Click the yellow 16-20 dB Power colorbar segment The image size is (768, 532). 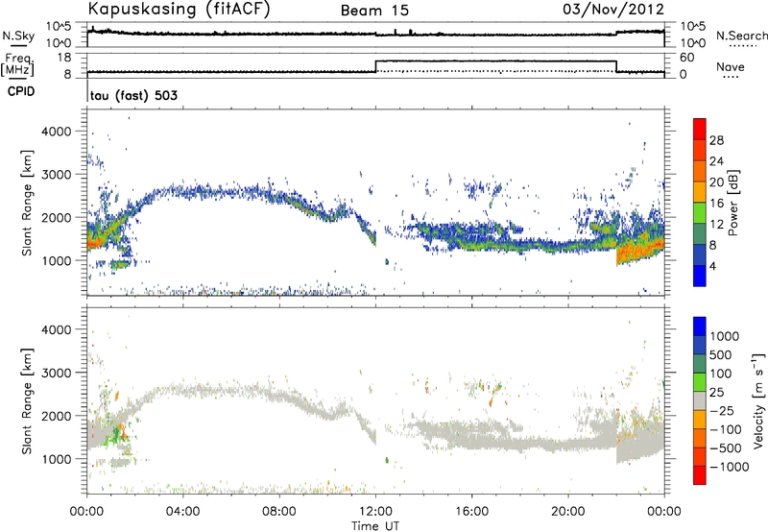click(x=700, y=191)
